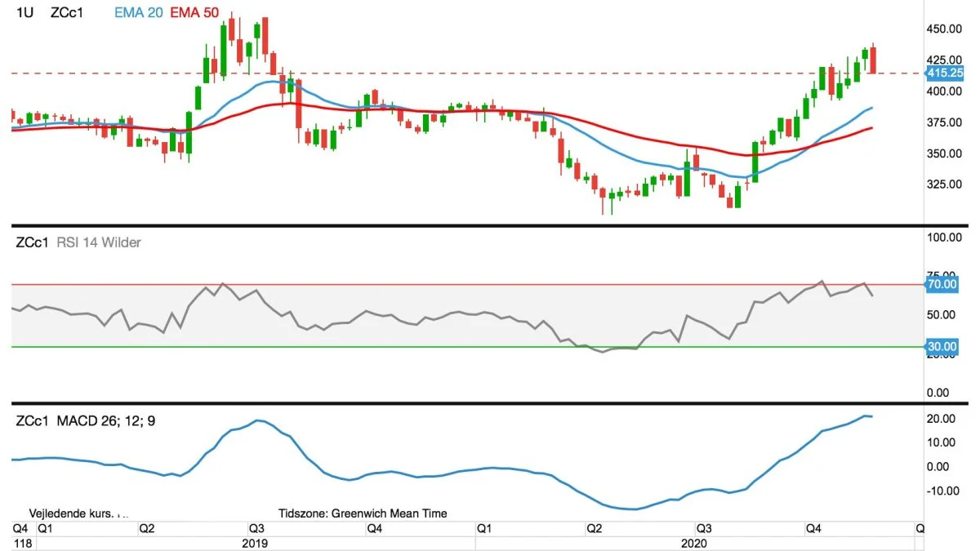Click the Vejledende kurs text
The width and height of the screenshot is (980, 551).
71,513
